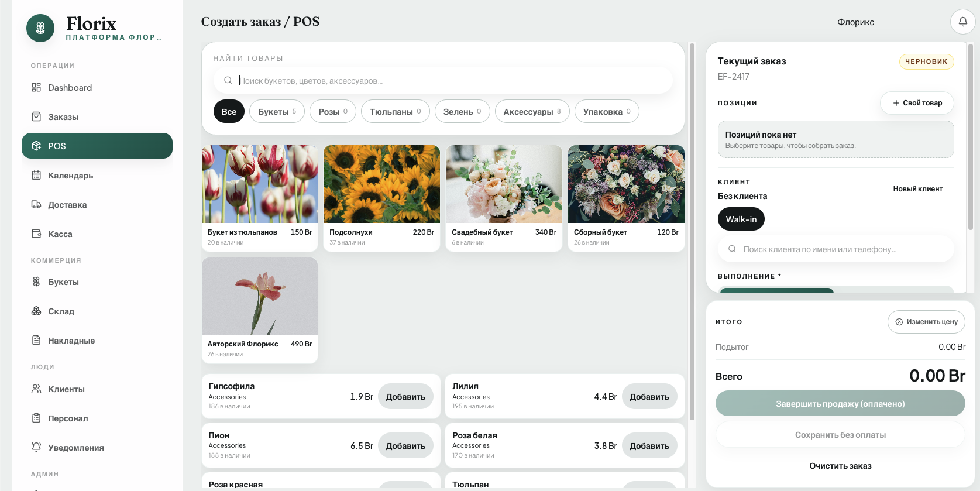Viewport: 980px width, 491px height.
Task: Click the Календарь calendar icon
Action: (36, 175)
